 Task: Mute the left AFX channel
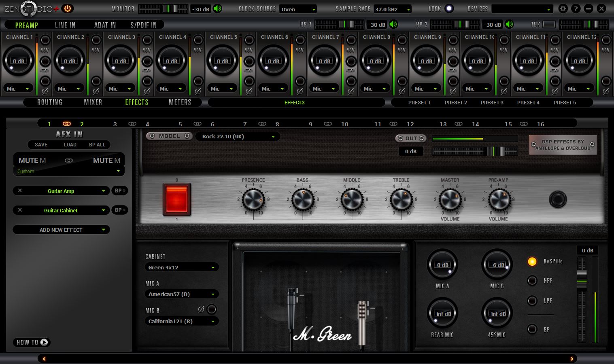click(32, 161)
